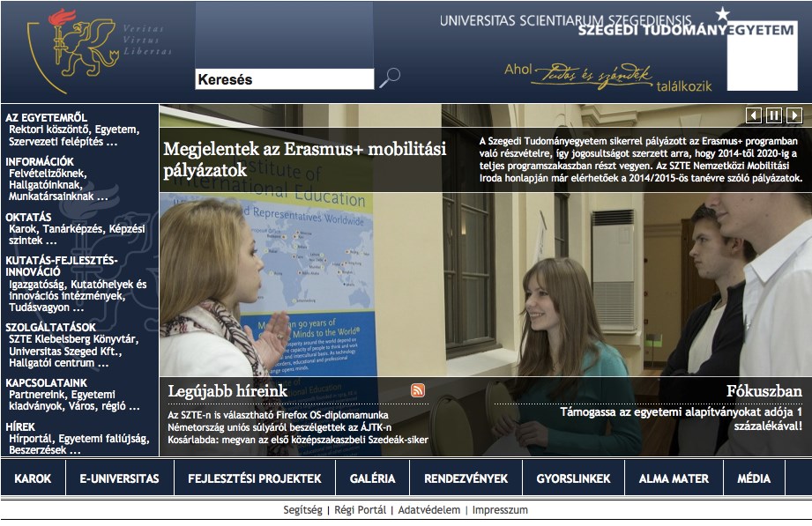Screen dimensions: 812x526
Task: Open the SZOLGÁLTATÁSOK menu heading
Action: (x=51, y=327)
